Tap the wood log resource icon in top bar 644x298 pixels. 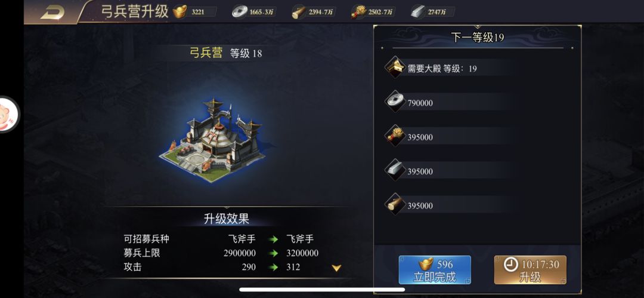(299, 13)
